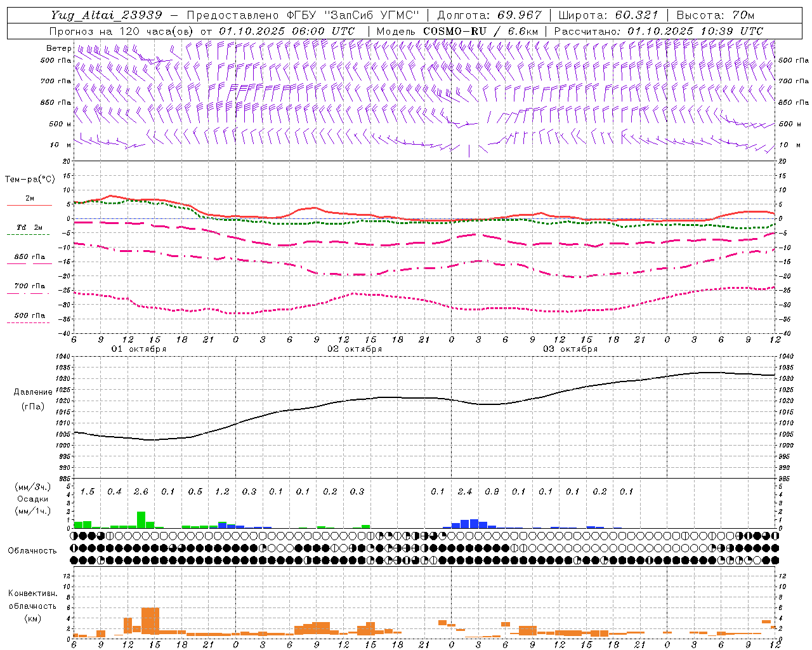812x650 pixels.
Task: Click the (км) unit under convective cloudiness
Action: [x=32, y=618]
